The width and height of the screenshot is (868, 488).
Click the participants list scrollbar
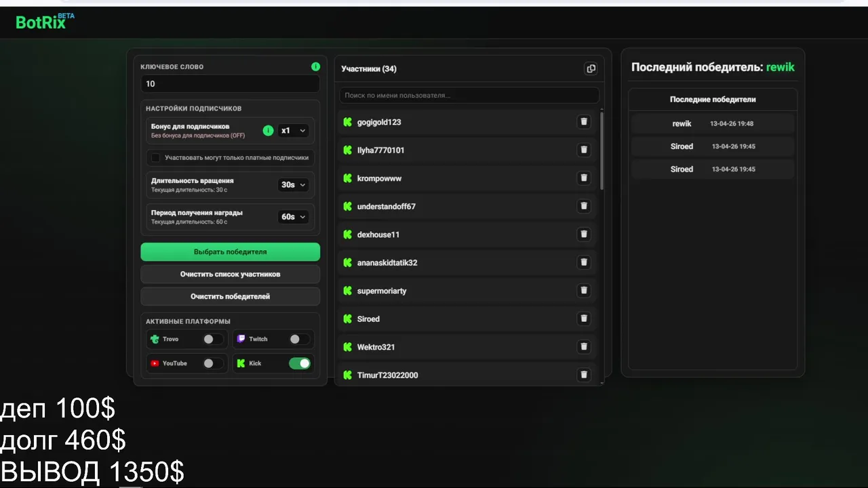coord(601,150)
